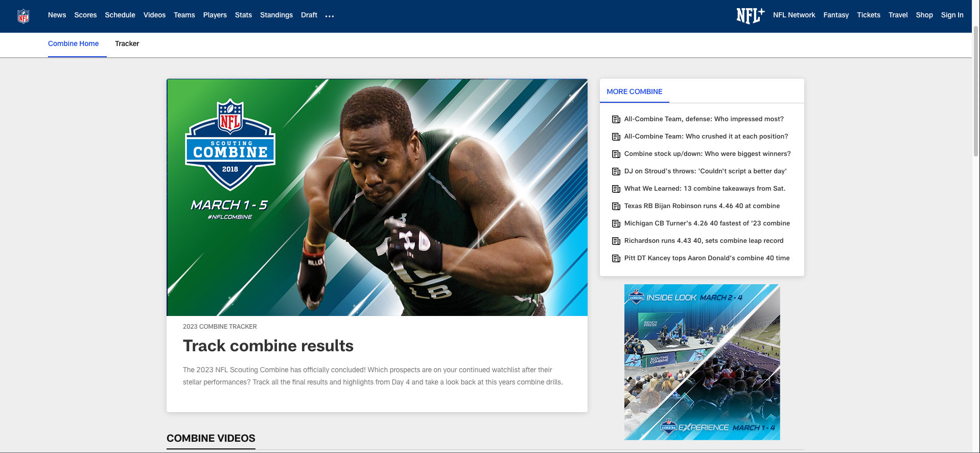Read 'All-Combine Team: Who crushed it at each position?'
This screenshot has width=980, height=453.
pyautogui.click(x=706, y=137)
